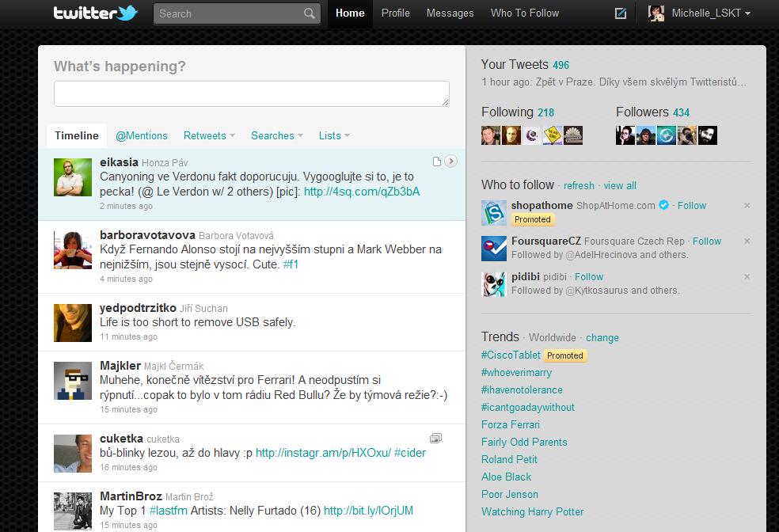Click the verified badge next to ShopAtHome.com
779x532 pixels.
[x=663, y=205]
